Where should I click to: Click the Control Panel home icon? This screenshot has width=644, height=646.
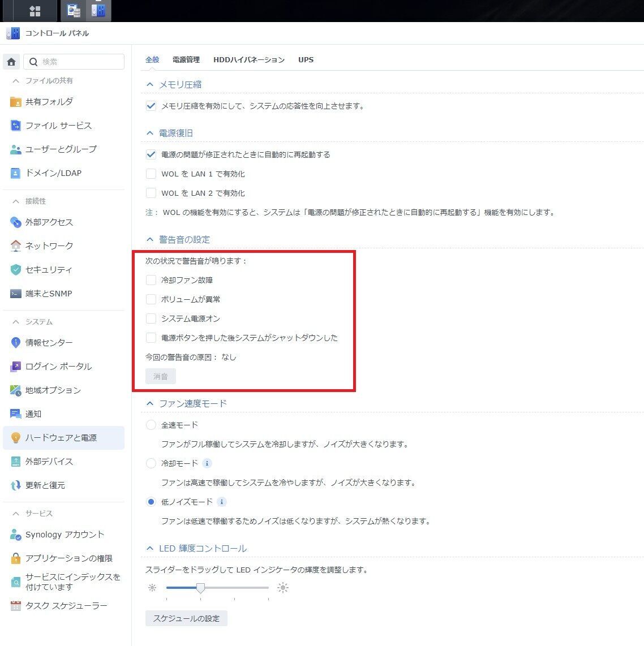11,62
